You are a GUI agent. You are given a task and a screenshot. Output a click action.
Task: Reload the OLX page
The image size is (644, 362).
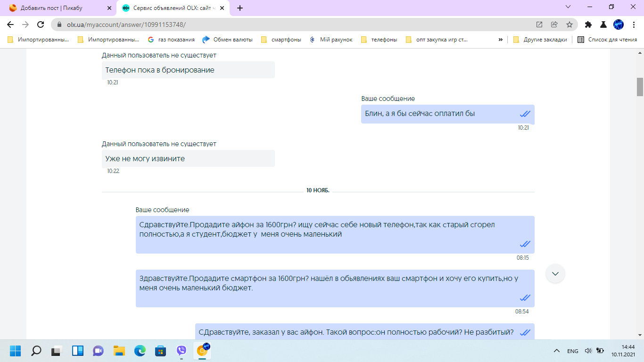[41, 25]
